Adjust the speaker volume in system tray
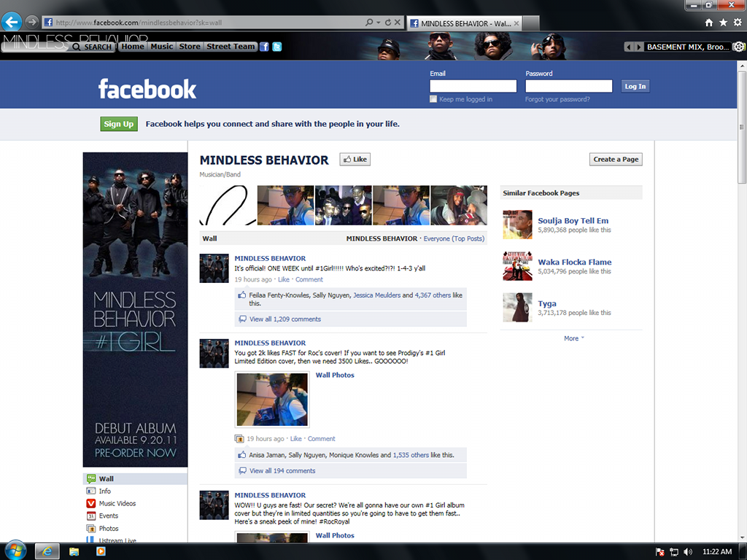 click(687, 552)
